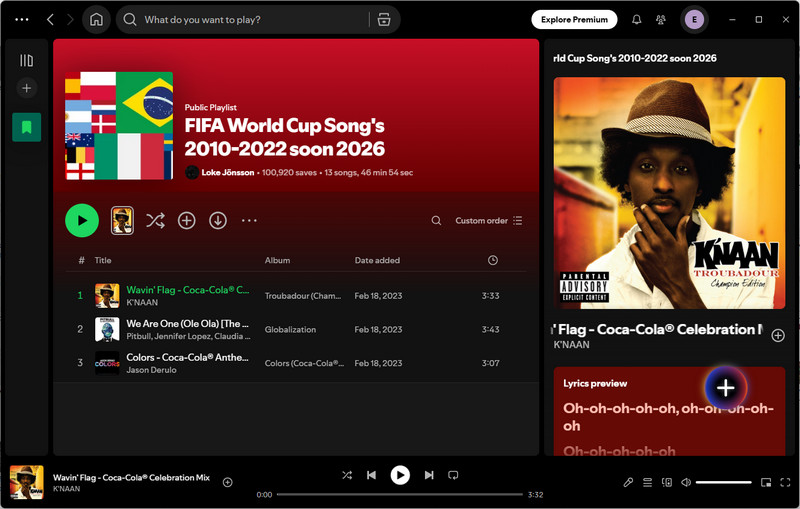Screen dimensions: 800x509
Task: Click the Date added column header
Action: point(377,260)
